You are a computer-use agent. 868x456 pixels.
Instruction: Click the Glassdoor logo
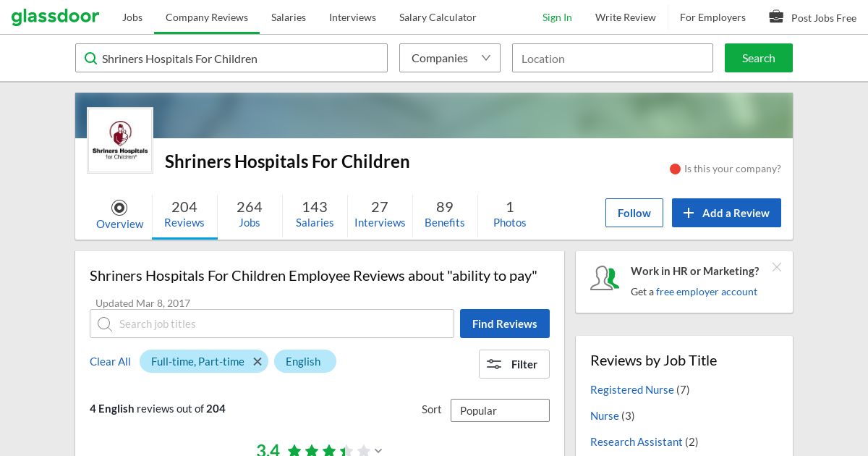(x=55, y=16)
